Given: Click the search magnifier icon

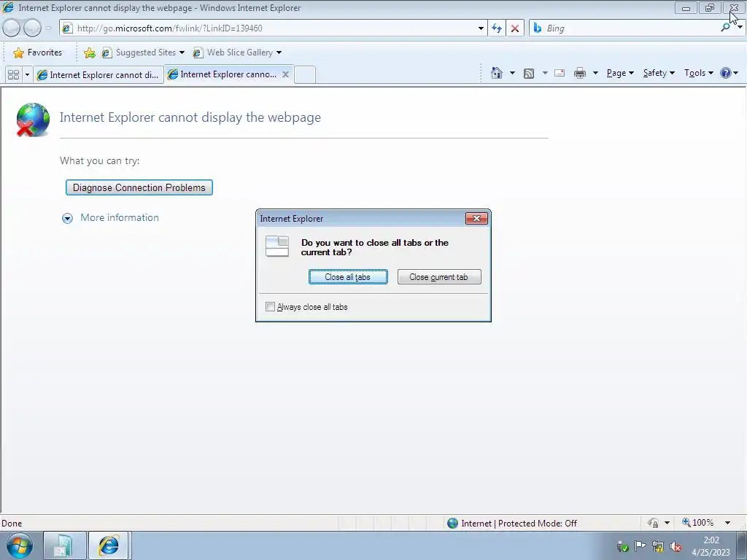Looking at the screenshot, I should 726,28.
